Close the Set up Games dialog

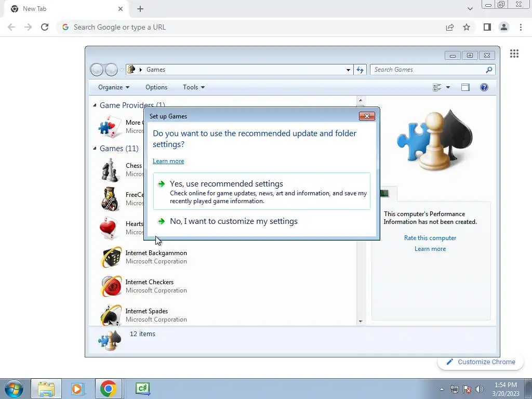(x=367, y=116)
